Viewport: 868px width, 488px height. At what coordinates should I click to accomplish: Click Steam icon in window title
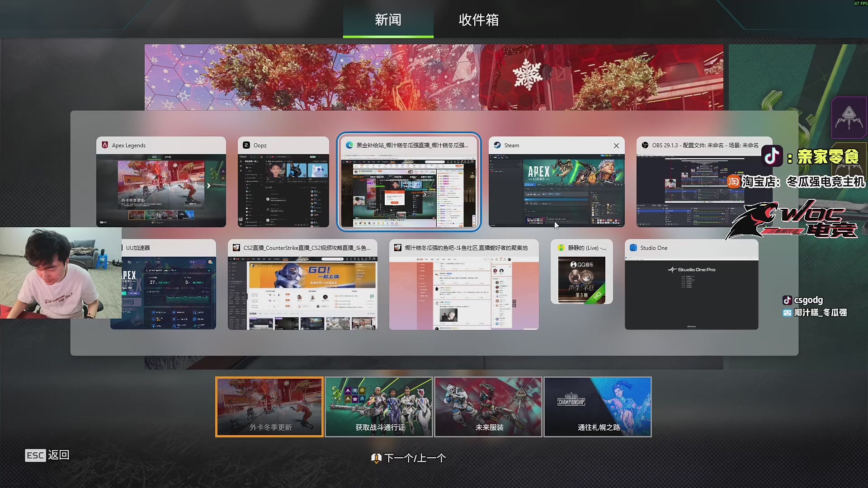[x=497, y=145]
